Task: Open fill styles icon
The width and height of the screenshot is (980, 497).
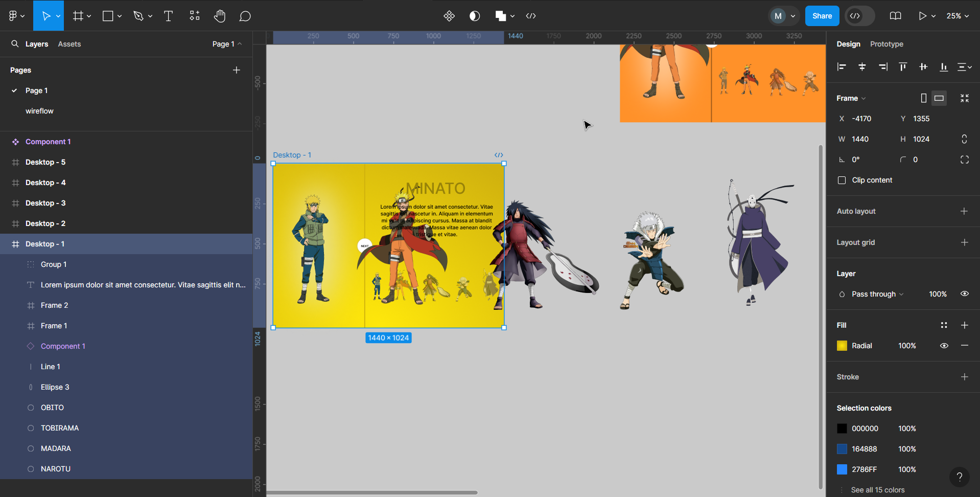Action: [x=944, y=325]
